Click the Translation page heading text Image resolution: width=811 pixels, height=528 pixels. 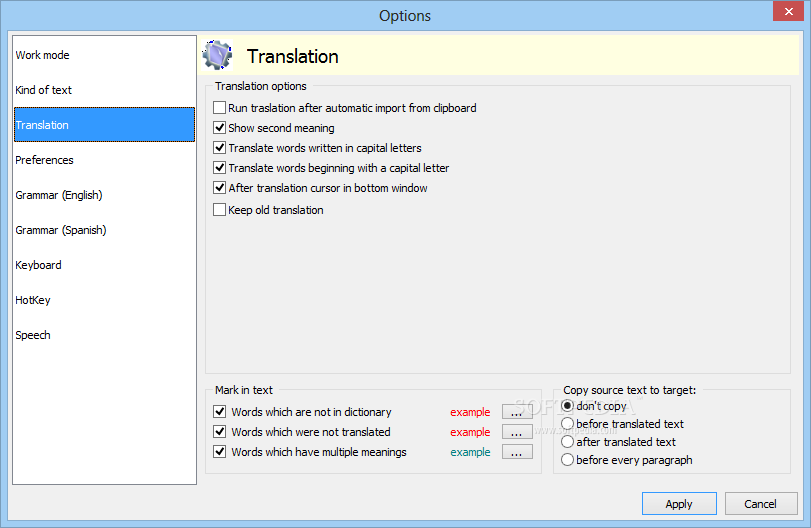click(292, 56)
